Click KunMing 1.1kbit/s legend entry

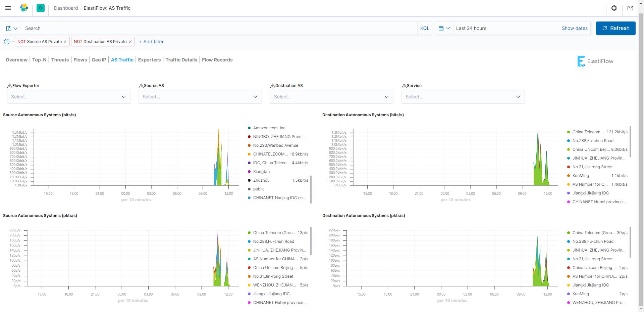(597, 176)
